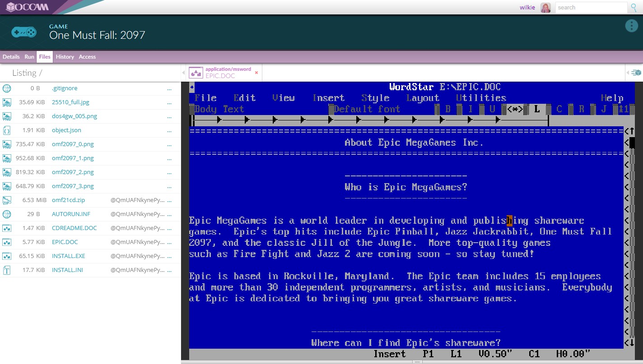The width and height of the screenshot is (643, 364).
Task: Click the msword icon in EPIC.DOC tab
Action: (x=196, y=73)
